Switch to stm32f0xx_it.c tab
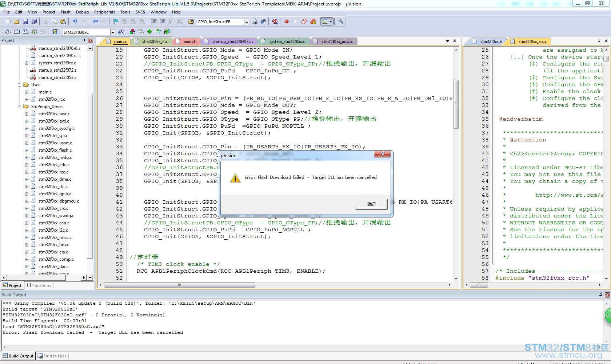611x364 pixels. click(x=152, y=41)
